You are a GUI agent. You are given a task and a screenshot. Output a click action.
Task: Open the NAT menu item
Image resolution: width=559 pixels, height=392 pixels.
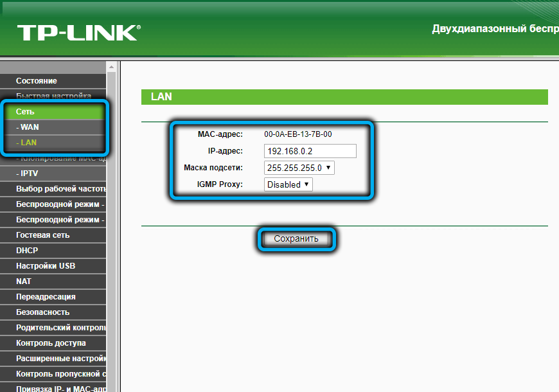point(24,281)
